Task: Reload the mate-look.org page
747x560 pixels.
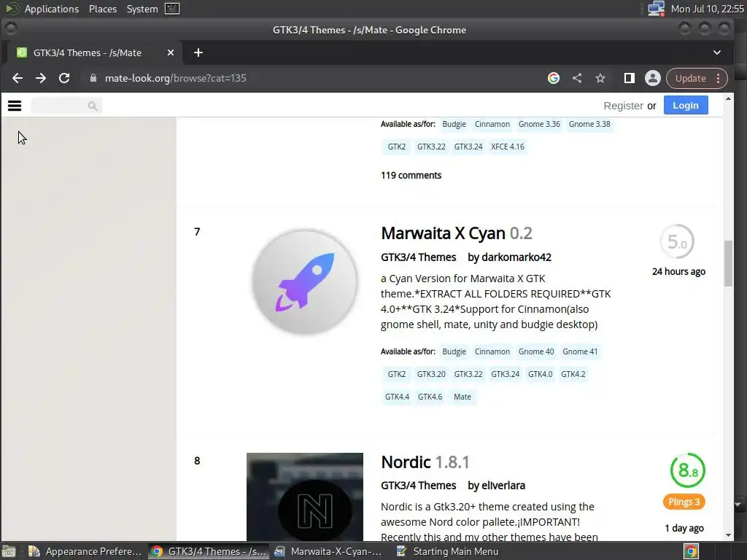Action: [64, 78]
